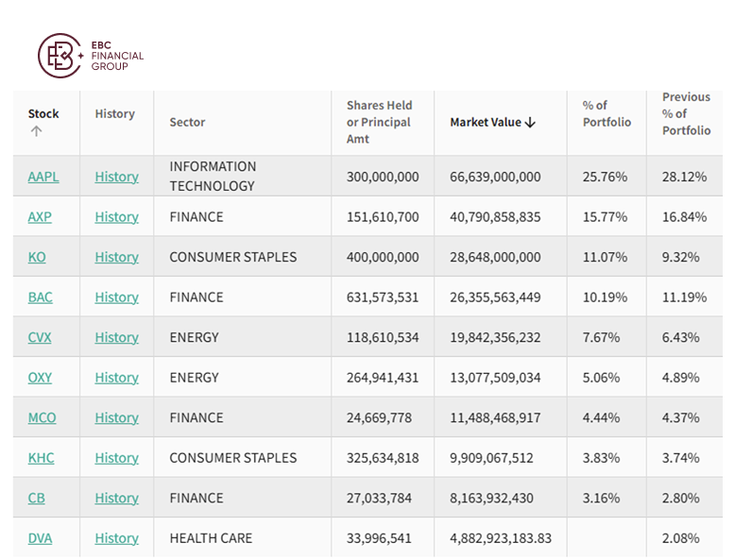Select shares value 33,996,541
The image size is (735, 560).
coord(379,538)
